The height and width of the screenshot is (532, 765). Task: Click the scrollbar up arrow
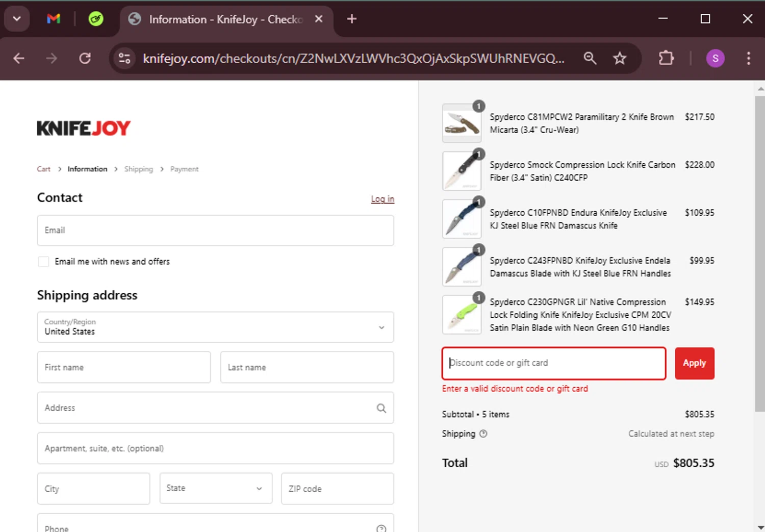760,88
